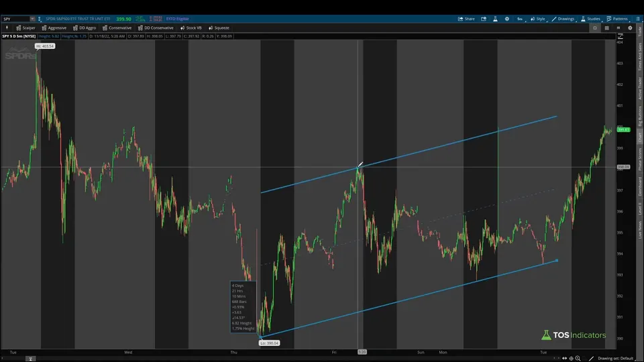Open the Drawings dropdown menu

563,19
